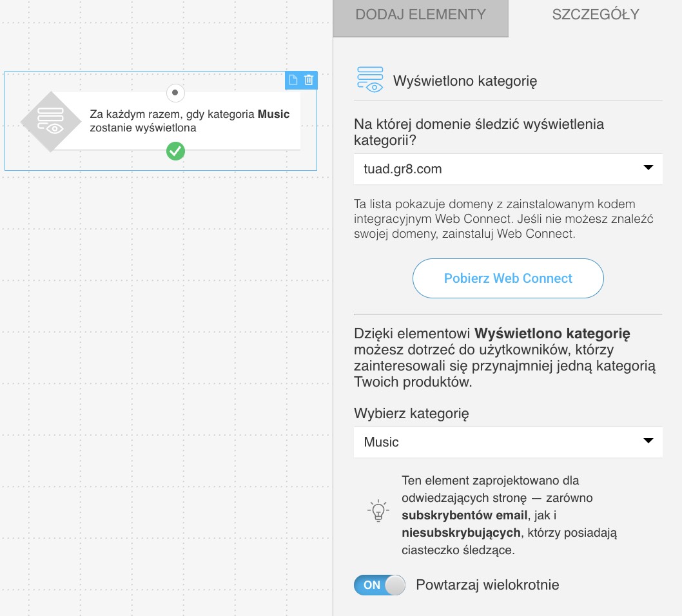Switch to the SZCZEGÓŁY tab
682x616 pixels.
596,15
